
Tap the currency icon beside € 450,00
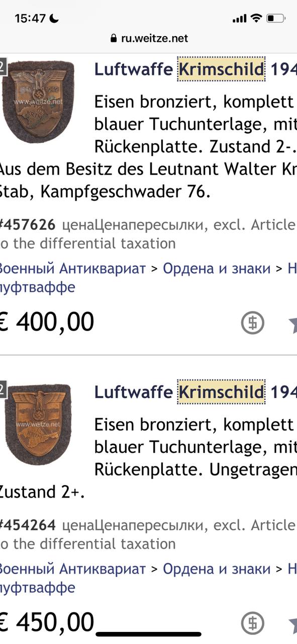click(252, 623)
